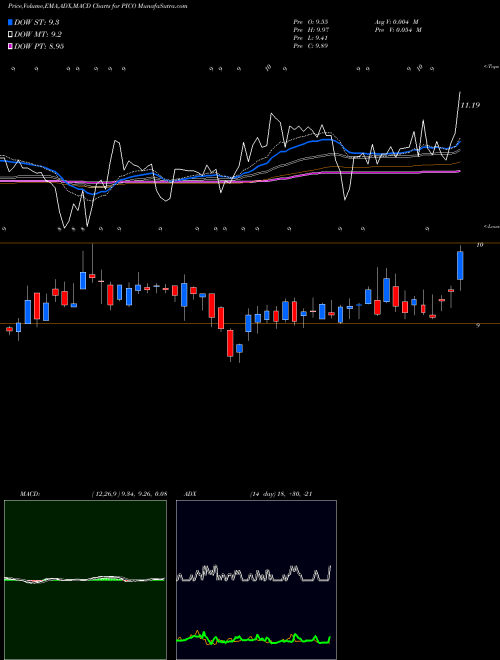Select the 'DOW MT: 9.2' legend text

click(38, 35)
